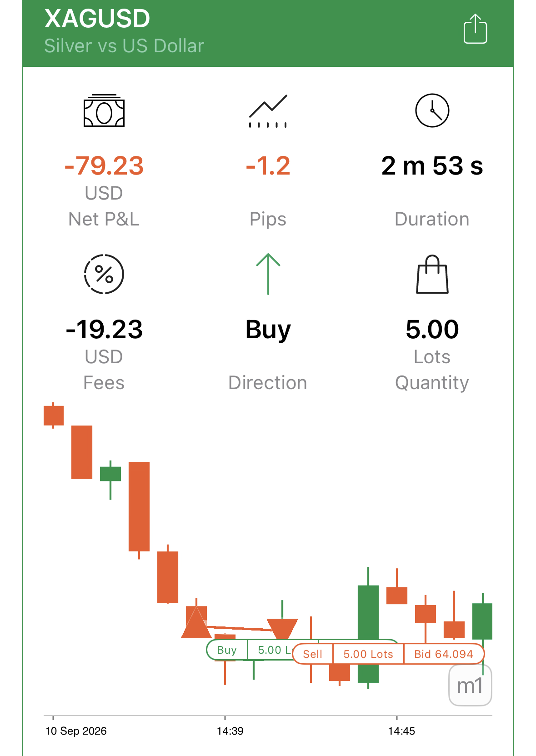This screenshot has width=536, height=756.
Task: Tap the -19.23 fees value
Action: (104, 329)
